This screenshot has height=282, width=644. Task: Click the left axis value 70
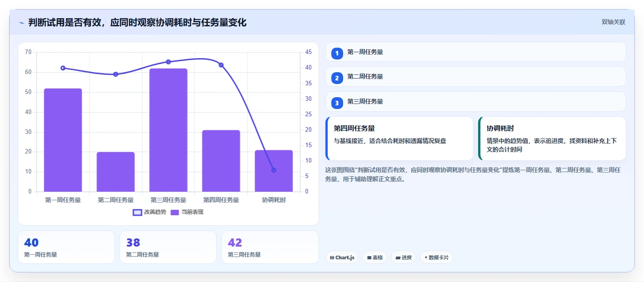click(x=28, y=52)
